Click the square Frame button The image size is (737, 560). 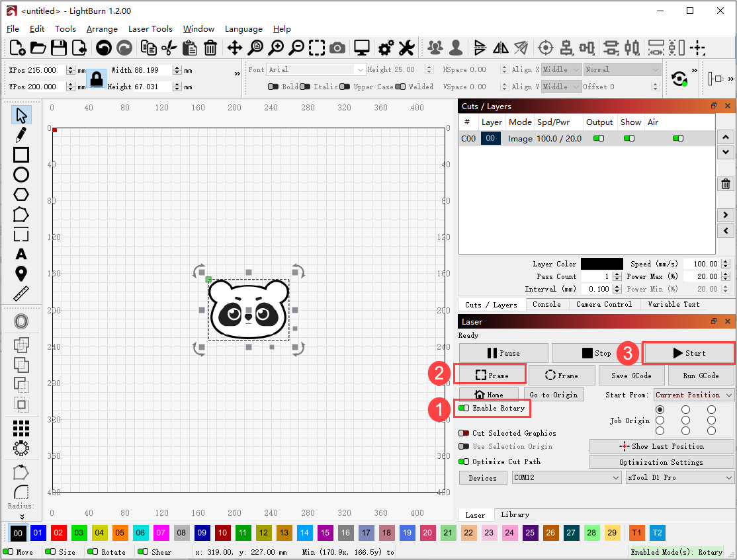(491, 375)
